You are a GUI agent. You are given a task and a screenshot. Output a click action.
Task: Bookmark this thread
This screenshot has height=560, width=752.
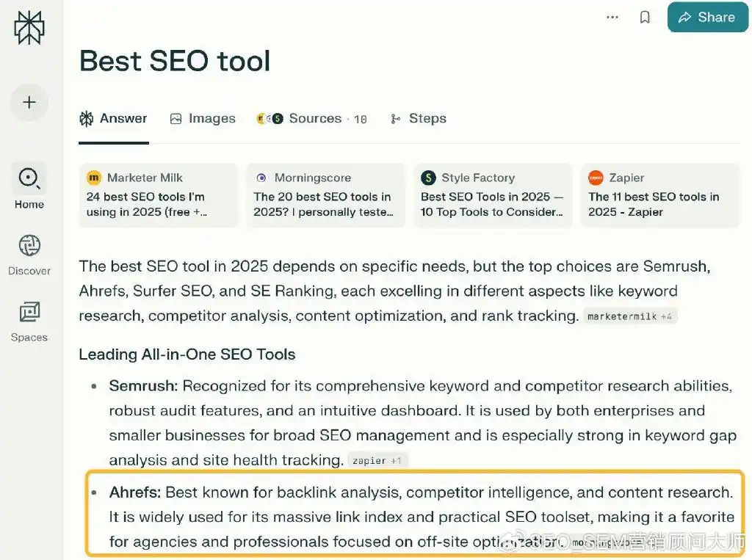(x=645, y=17)
